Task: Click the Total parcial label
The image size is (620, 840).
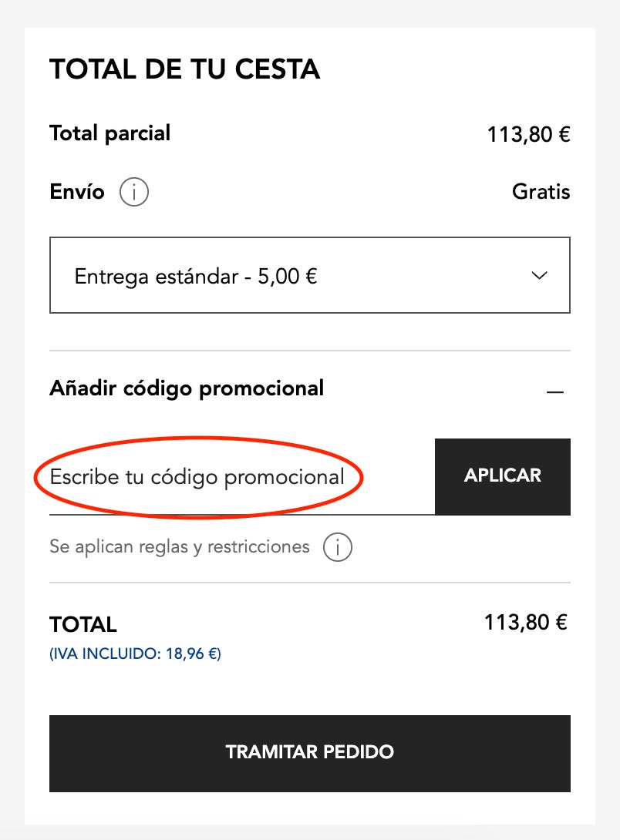Action: [110, 133]
